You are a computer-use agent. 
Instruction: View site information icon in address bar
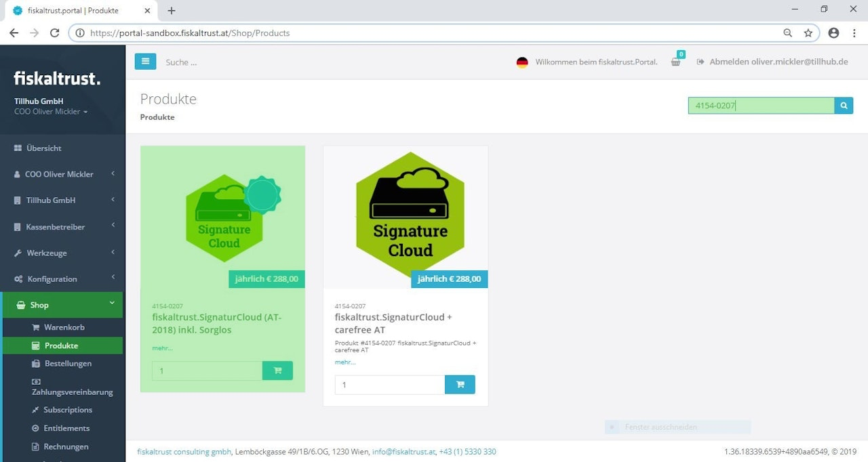tap(80, 33)
